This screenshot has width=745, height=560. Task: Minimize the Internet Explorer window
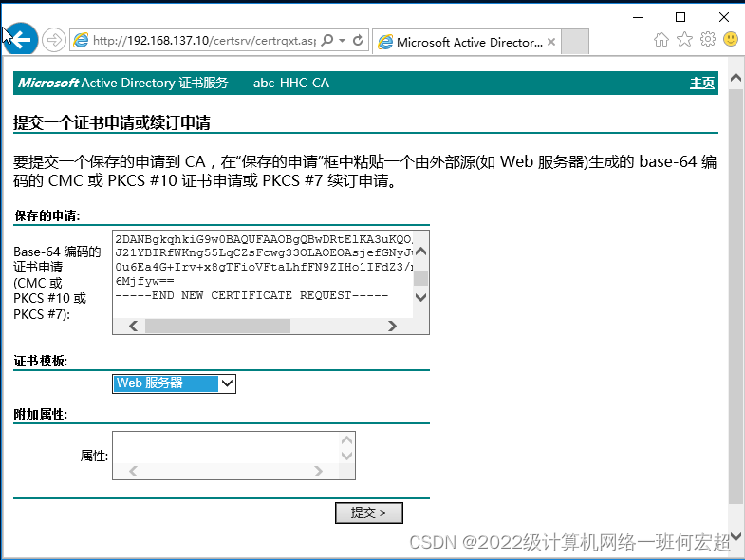coord(638,18)
